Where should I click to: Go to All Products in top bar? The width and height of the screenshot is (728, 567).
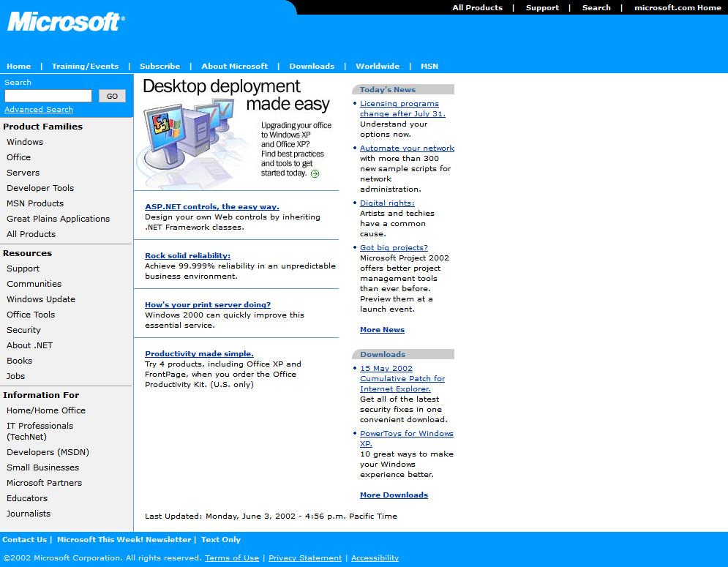click(477, 7)
